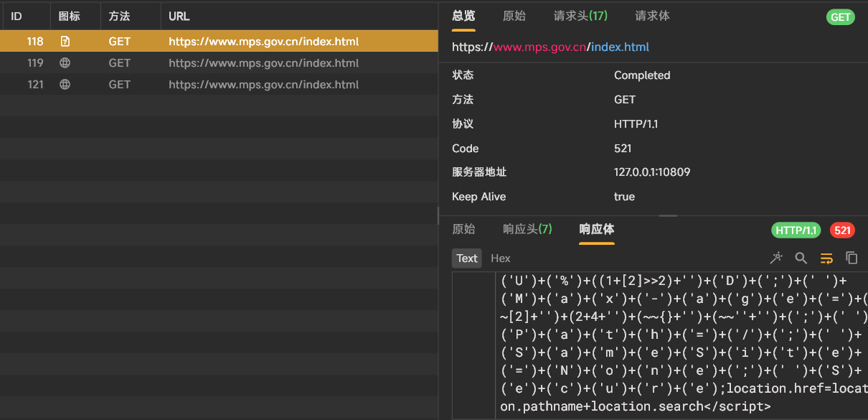Click Code value 521
The width and height of the screenshot is (868, 420).
pos(623,149)
